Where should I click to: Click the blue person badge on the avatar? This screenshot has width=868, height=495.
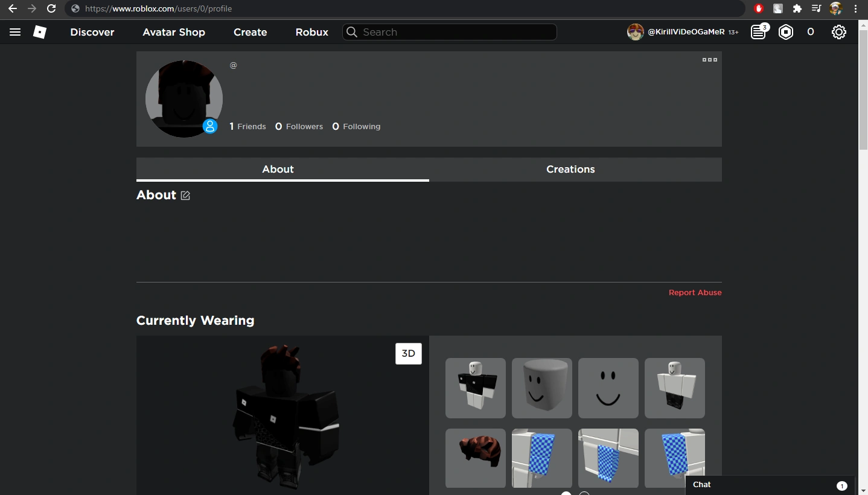[210, 126]
